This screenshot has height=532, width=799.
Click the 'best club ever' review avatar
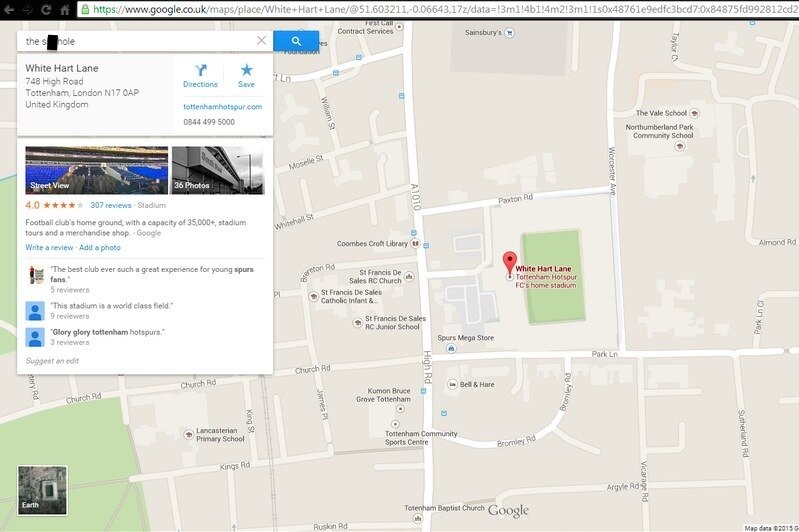tap(35, 275)
